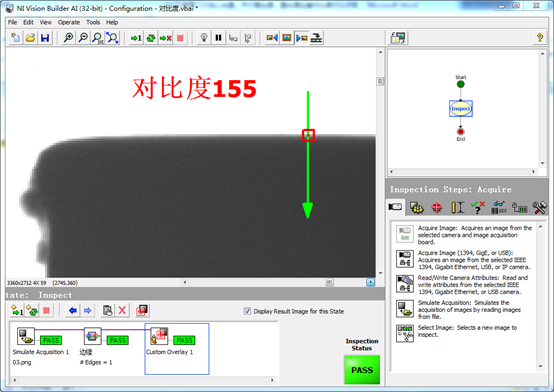Click the Zoom In magnifier icon
The height and width of the screenshot is (392, 554).
point(68,38)
